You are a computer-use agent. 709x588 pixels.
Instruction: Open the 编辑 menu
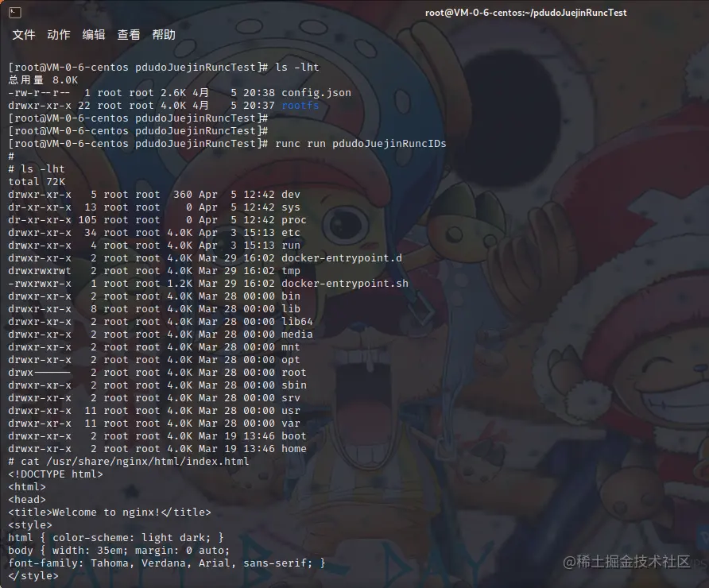[x=94, y=35]
